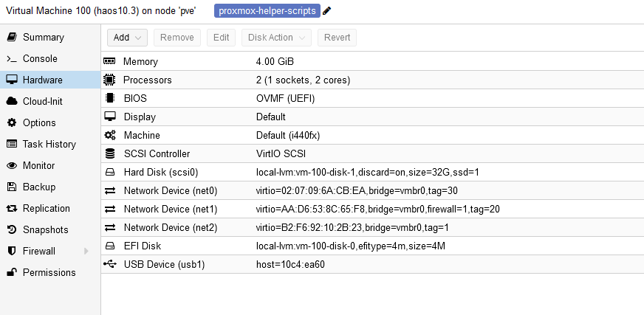Click the Memory RAM icon
Viewport: 644px width, 315px height.
[110, 62]
